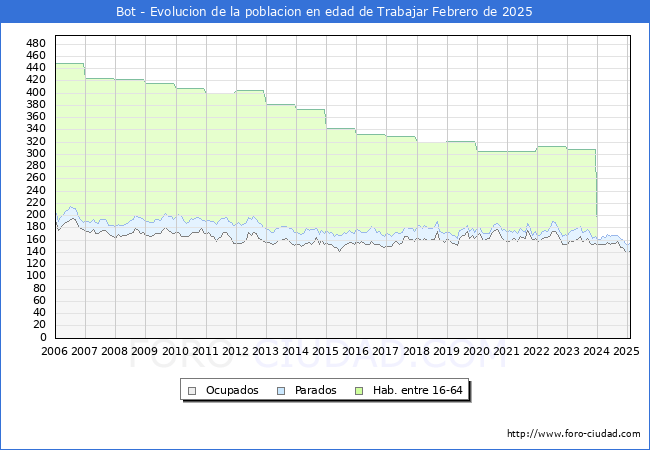Click the 320 y-axis value

(36, 141)
